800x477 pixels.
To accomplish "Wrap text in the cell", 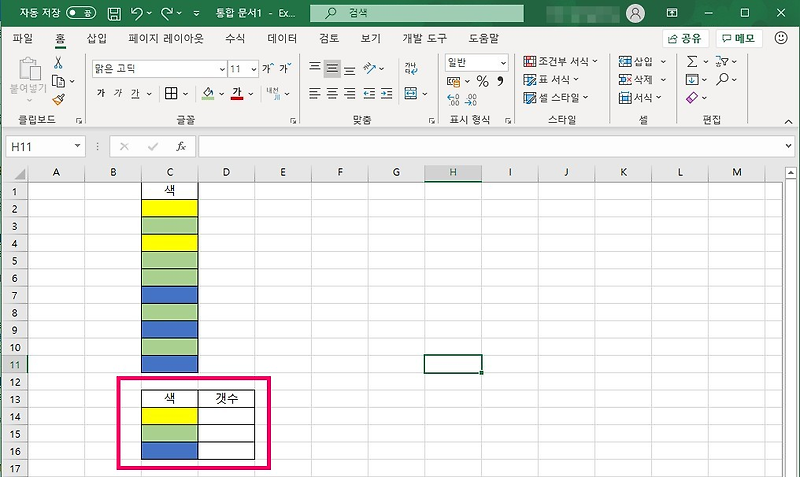I will coord(411,68).
